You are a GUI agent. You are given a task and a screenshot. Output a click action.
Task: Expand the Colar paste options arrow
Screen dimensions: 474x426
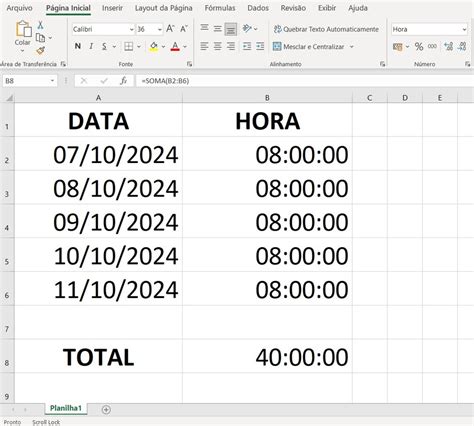click(x=23, y=51)
